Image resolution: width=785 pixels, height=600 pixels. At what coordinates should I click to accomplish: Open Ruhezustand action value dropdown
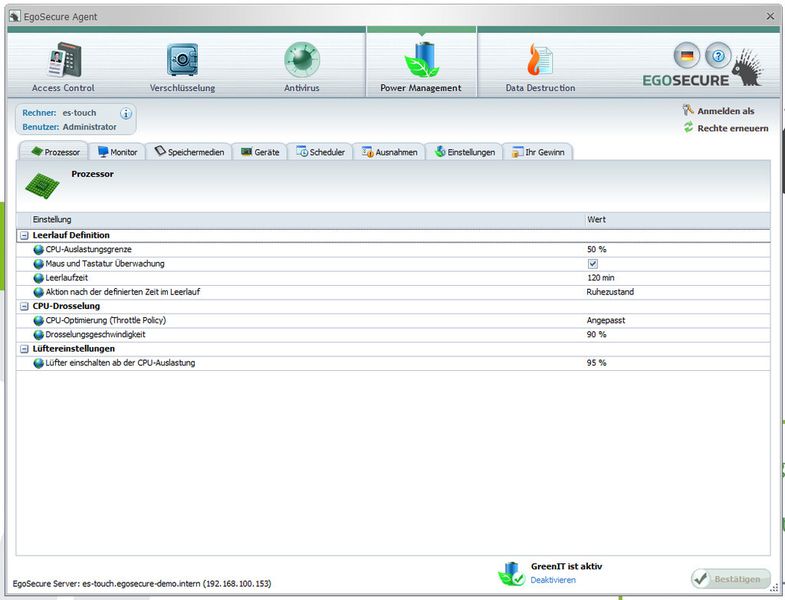[x=610, y=292]
